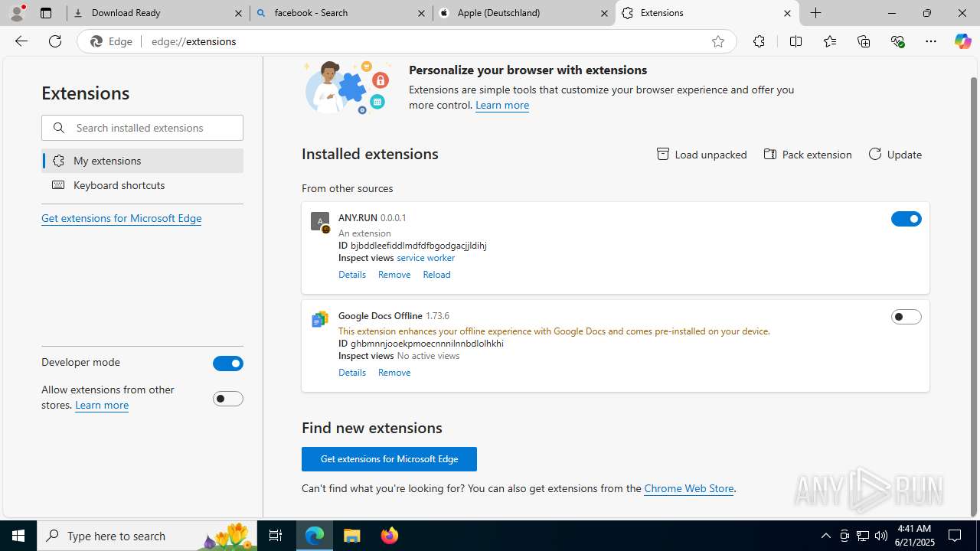Screen dimensions: 980x551
Task: Click Load unpacked button
Action: [x=701, y=155]
